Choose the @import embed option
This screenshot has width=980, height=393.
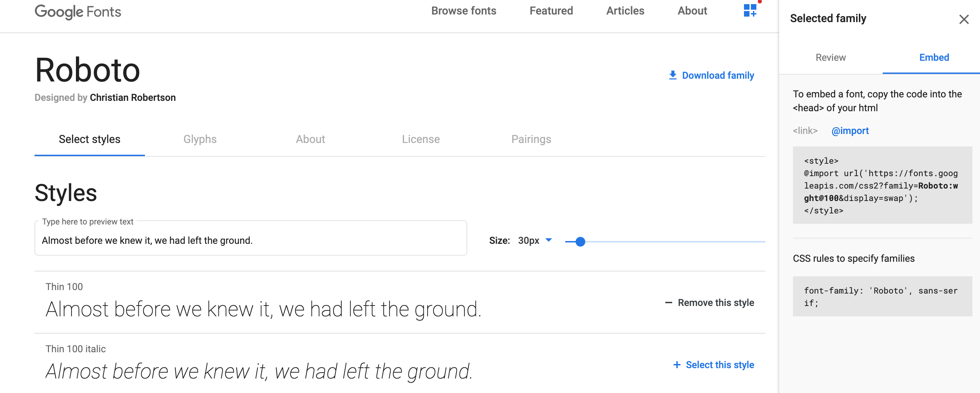[x=850, y=131]
